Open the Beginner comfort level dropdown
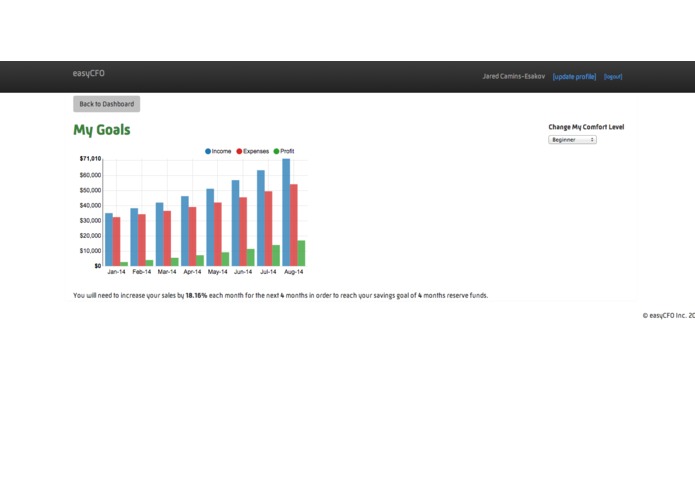Viewport: 695px width, 494px height. coord(572,140)
